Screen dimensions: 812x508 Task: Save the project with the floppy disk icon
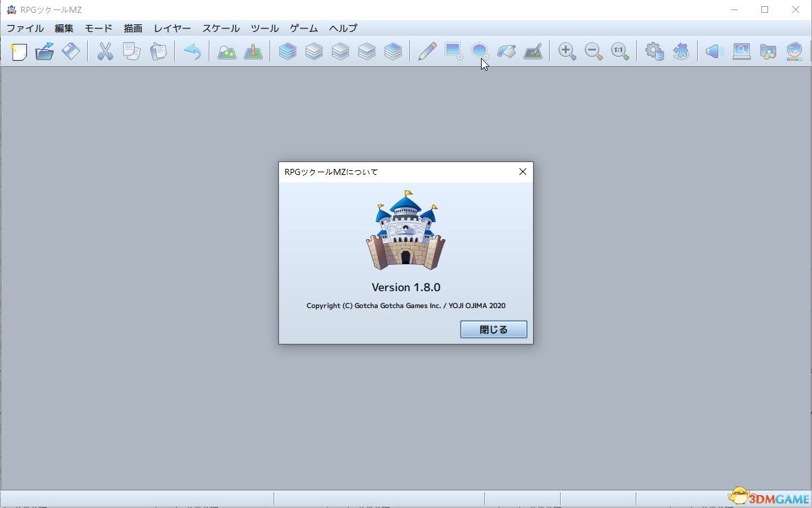pos(72,51)
